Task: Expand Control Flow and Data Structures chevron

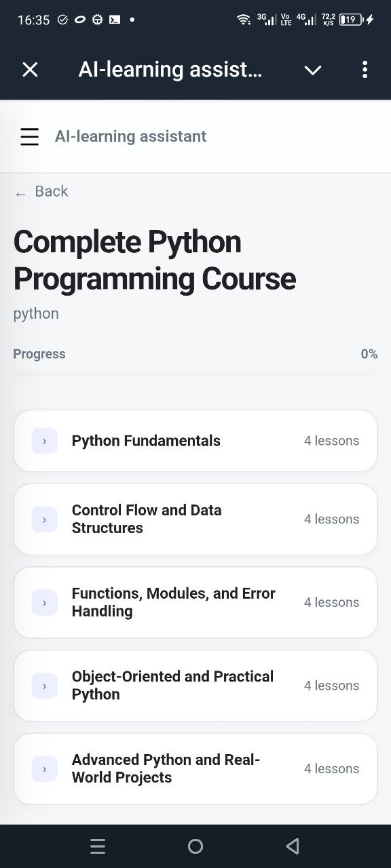Action: coord(45,519)
